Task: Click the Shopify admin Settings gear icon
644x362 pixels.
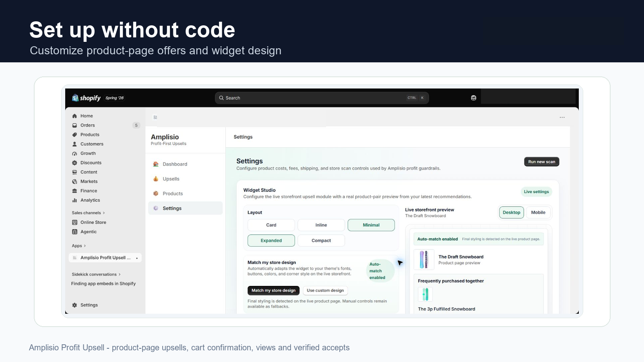Action: pyautogui.click(x=74, y=305)
